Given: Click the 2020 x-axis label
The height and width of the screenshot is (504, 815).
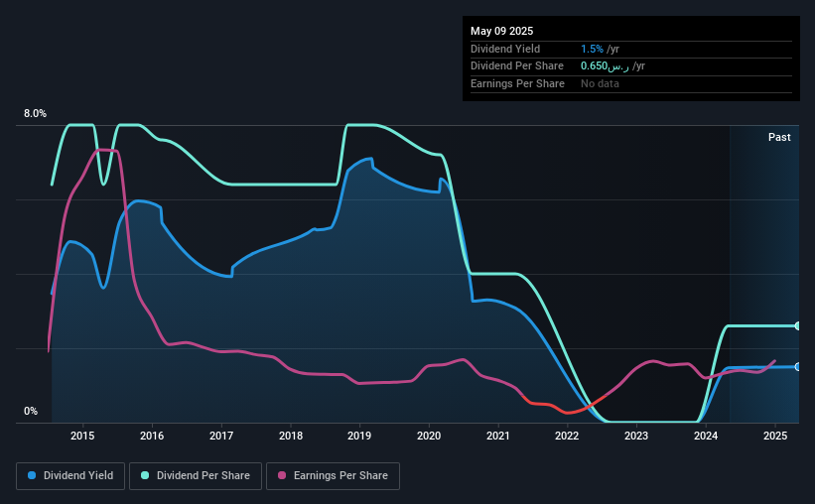Looking at the screenshot, I should 429,436.
